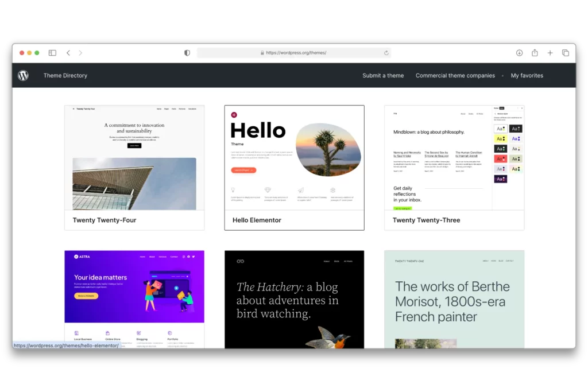Click the Share icon in the toolbar

tap(535, 53)
